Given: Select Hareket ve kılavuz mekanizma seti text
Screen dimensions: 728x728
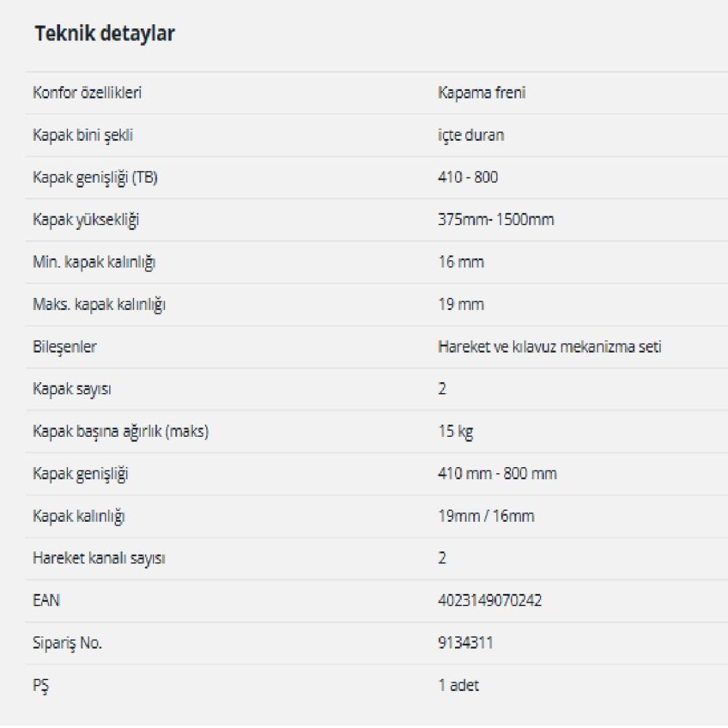Looking at the screenshot, I should (549, 347).
